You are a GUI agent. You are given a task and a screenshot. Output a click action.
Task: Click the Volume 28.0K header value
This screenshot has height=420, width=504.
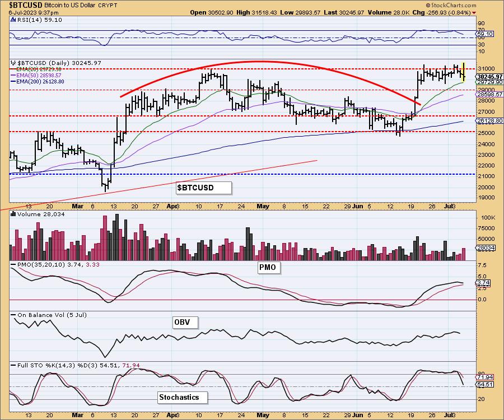coord(389,12)
